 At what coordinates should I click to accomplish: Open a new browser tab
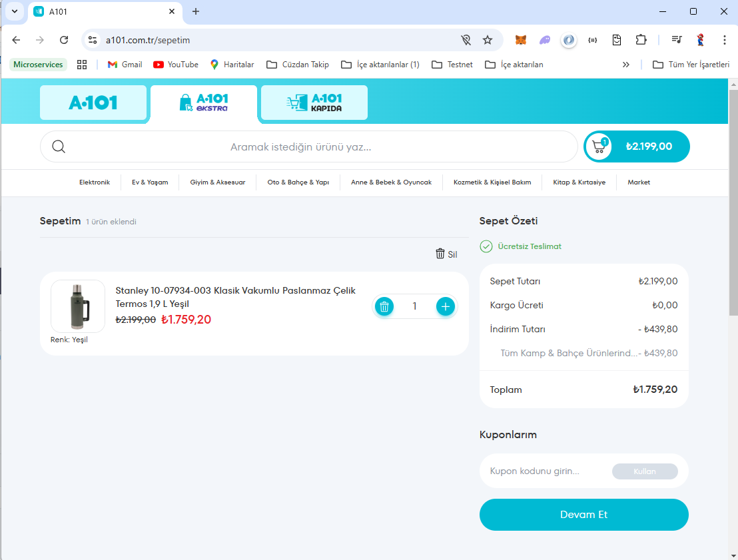(x=196, y=11)
